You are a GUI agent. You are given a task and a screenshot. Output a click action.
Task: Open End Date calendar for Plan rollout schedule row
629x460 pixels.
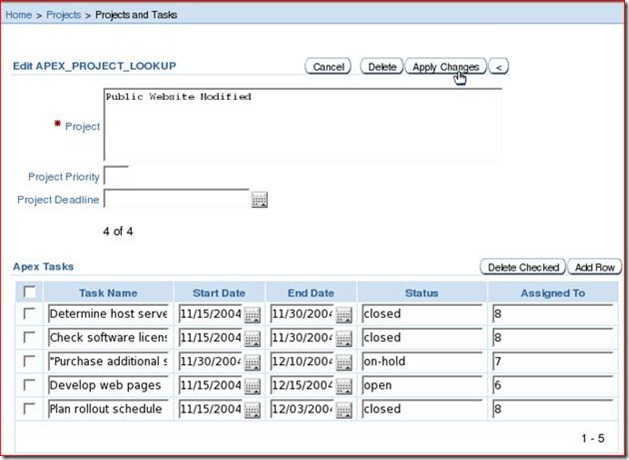pos(344,410)
